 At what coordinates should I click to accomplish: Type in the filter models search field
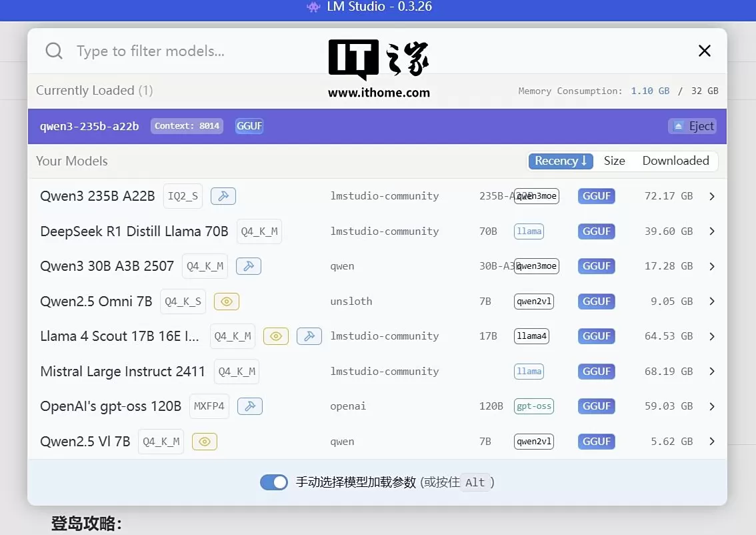click(x=200, y=51)
